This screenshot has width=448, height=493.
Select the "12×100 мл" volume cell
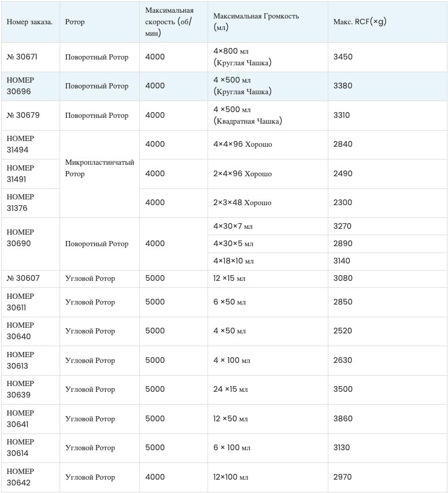pyautogui.click(x=230, y=477)
